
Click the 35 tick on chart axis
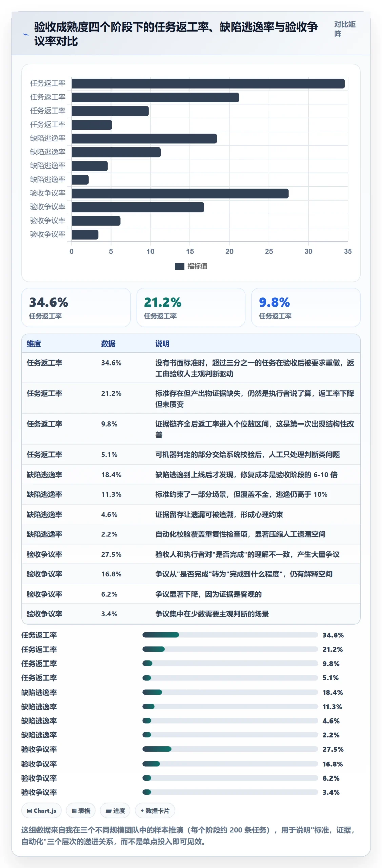coord(348,252)
